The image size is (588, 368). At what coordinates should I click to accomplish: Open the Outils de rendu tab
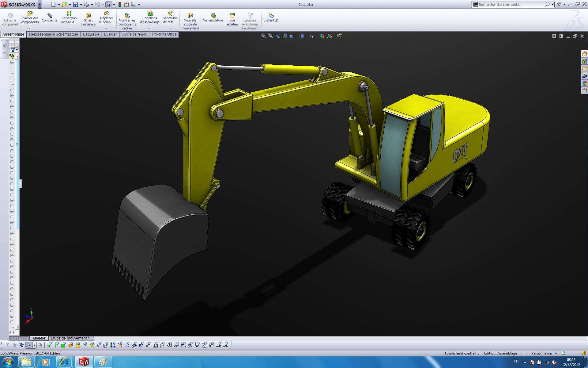134,34
